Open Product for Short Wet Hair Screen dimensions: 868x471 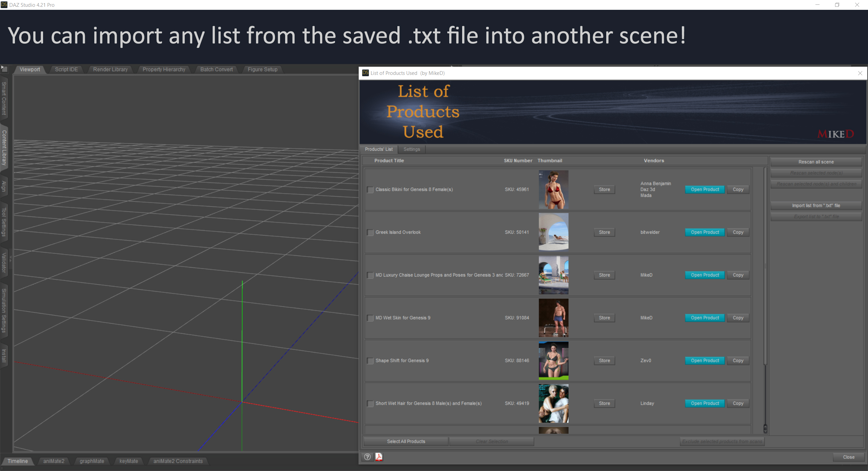coord(705,403)
